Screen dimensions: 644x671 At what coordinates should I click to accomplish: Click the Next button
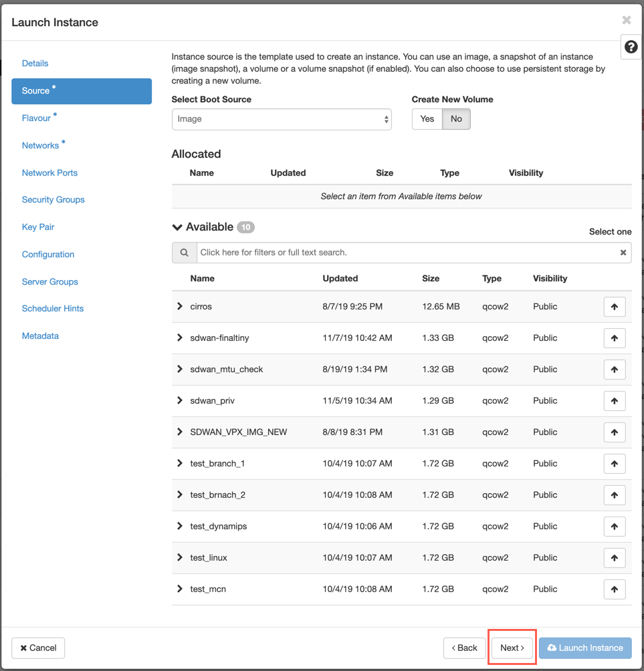coord(512,648)
